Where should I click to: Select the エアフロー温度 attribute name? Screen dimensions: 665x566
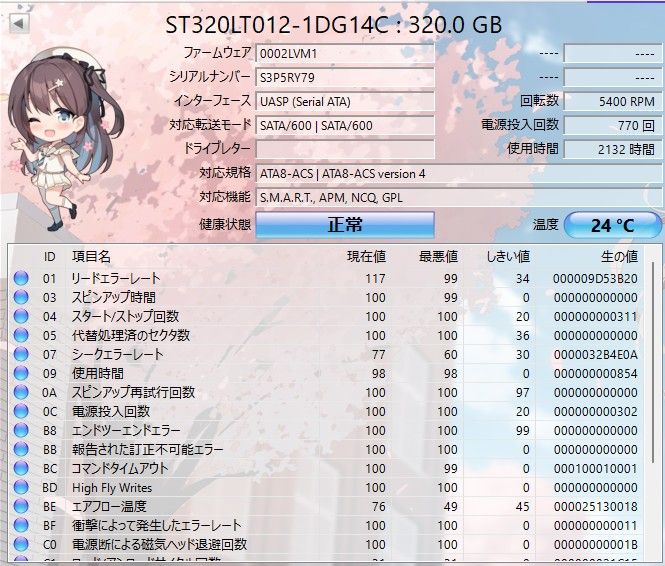[x=109, y=506]
